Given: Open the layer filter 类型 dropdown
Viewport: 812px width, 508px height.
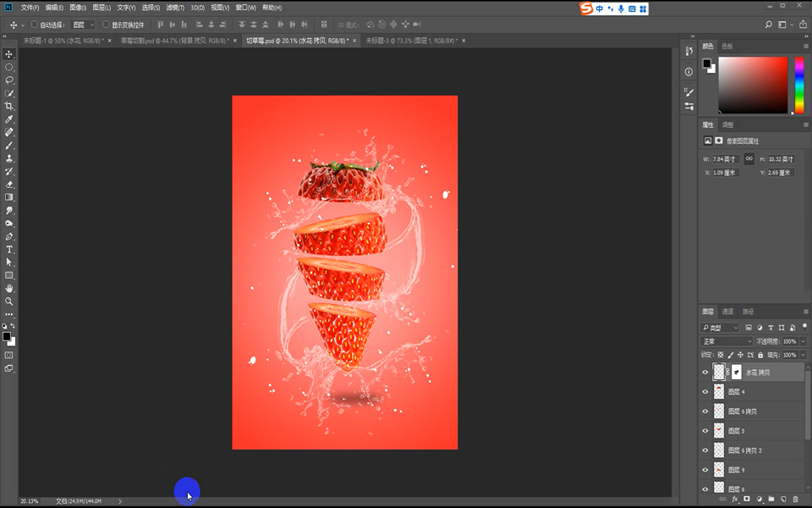Looking at the screenshot, I should coord(721,328).
